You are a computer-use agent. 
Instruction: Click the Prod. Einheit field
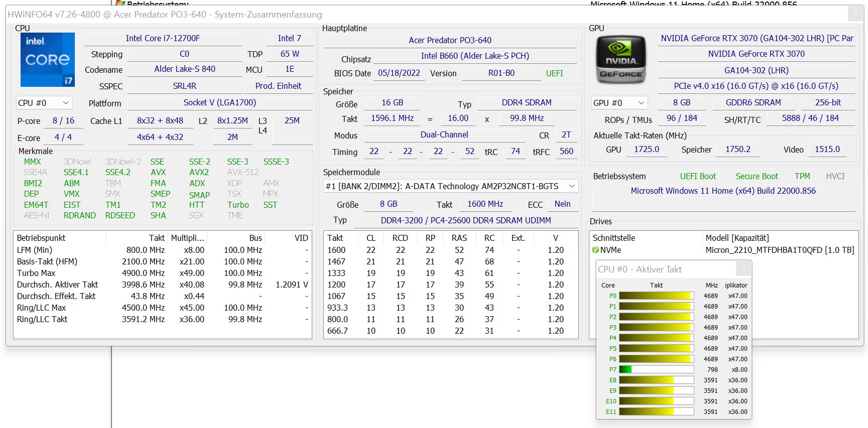click(278, 86)
